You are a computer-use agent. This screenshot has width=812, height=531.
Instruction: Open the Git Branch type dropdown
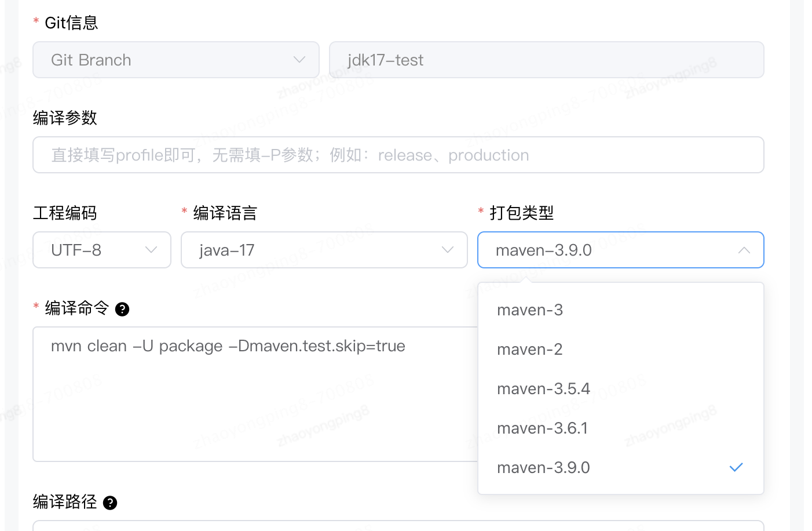tap(176, 60)
